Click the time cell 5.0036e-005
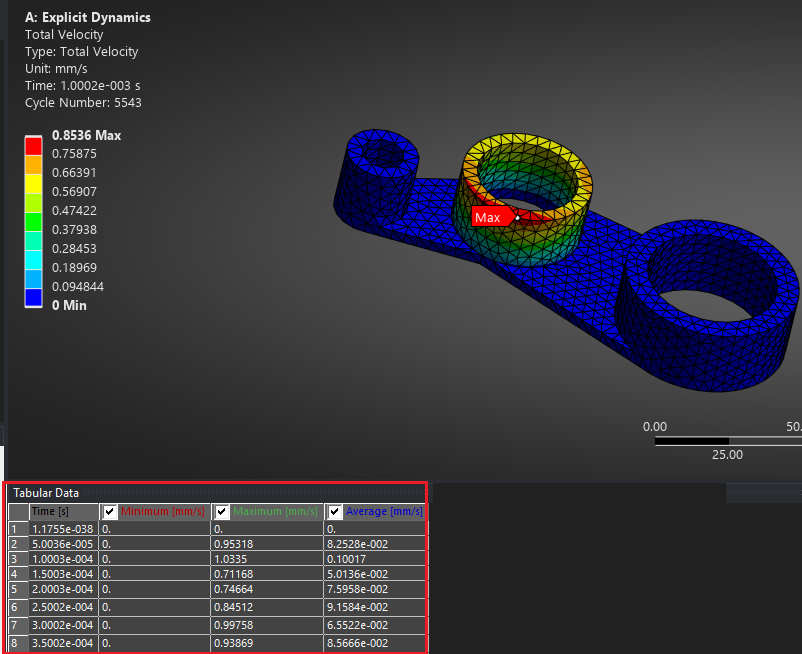802x654 pixels. [62, 544]
